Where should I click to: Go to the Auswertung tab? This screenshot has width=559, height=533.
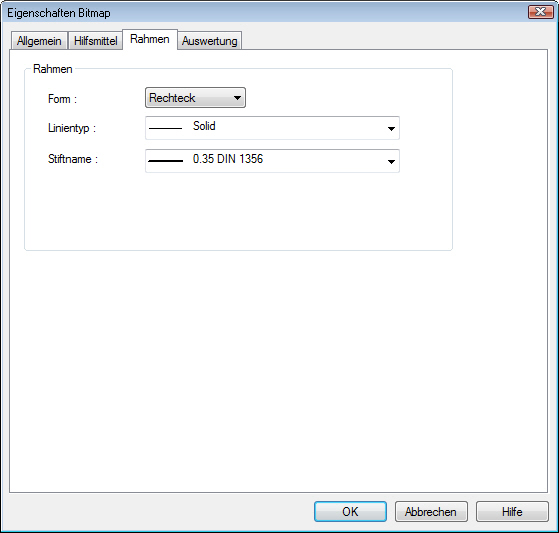pyautogui.click(x=210, y=41)
